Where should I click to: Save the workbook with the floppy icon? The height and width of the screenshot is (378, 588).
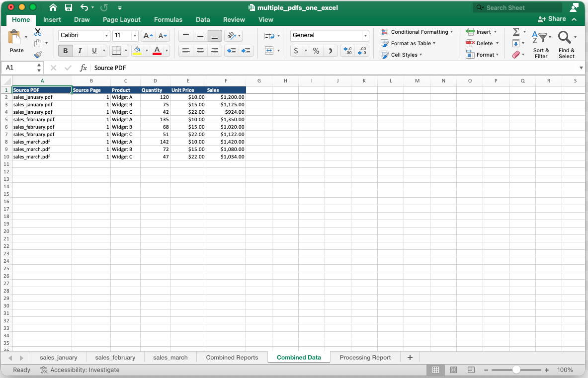pos(68,7)
